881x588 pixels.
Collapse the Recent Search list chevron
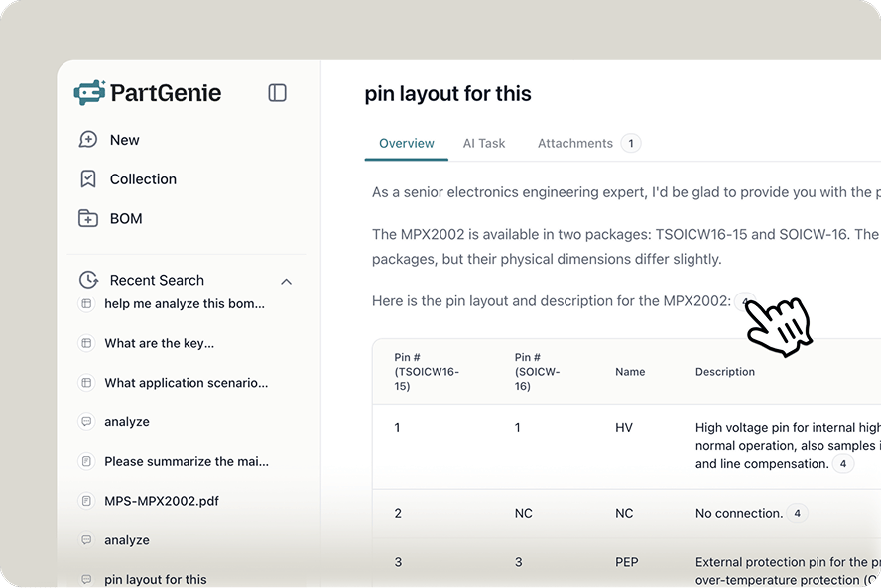tap(286, 281)
